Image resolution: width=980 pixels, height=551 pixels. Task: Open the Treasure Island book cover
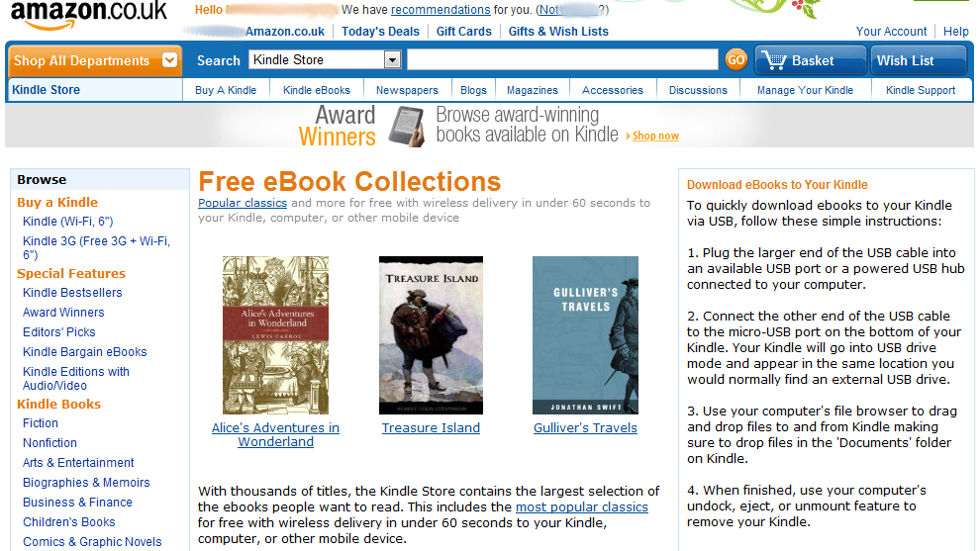(x=431, y=334)
